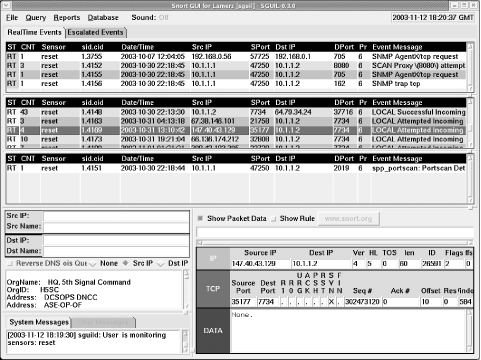The width and height of the screenshot is (481, 360).
Task: Select the spp_portscan Portscan event row
Action: 236,168
